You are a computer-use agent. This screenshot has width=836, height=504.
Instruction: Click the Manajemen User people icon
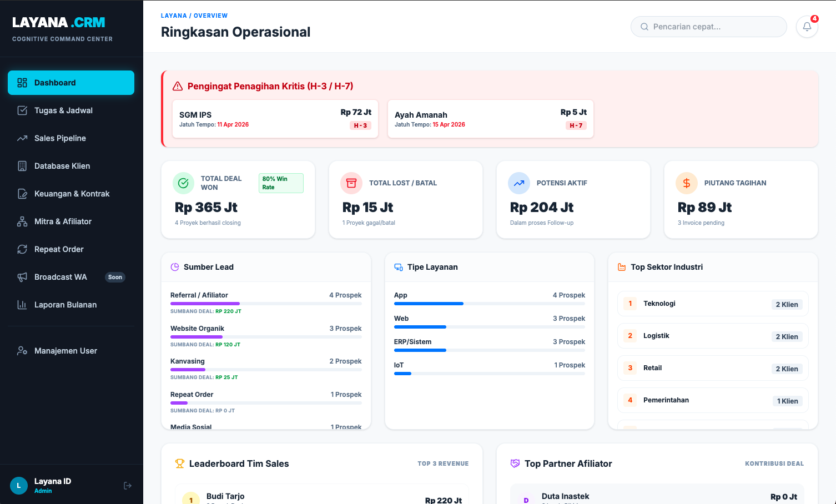click(22, 350)
